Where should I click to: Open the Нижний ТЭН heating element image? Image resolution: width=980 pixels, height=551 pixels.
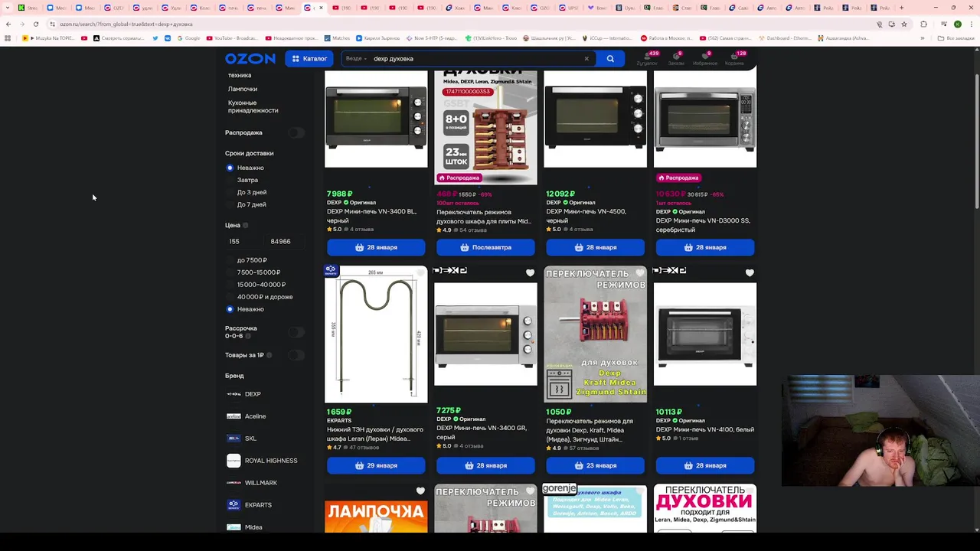376,334
